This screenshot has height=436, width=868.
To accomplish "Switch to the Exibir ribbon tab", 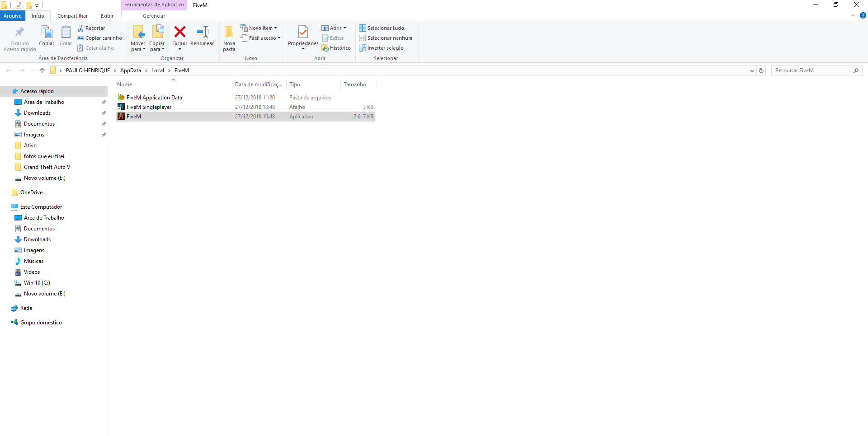I will point(107,16).
